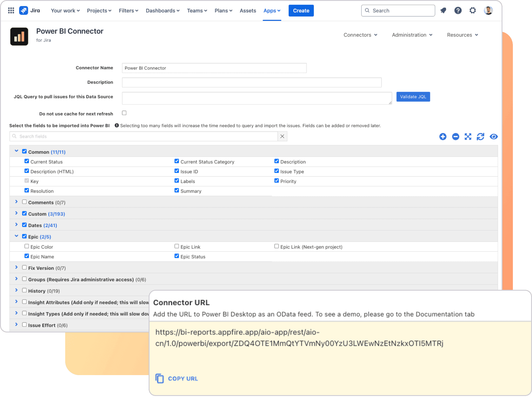Click the copy icon beside COPY URL
This screenshot has height=416, width=532.
click(x=160, y=379)
